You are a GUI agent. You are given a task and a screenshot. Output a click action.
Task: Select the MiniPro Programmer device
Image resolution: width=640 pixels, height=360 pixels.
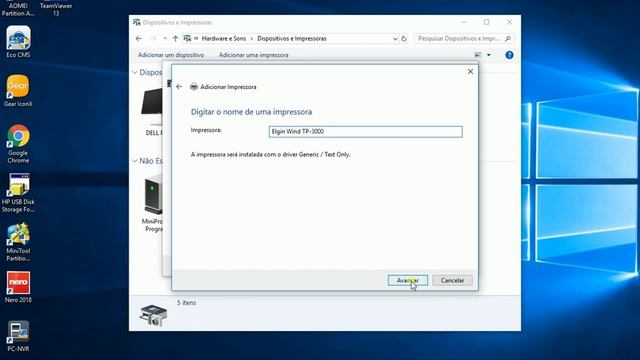point(153,203)
